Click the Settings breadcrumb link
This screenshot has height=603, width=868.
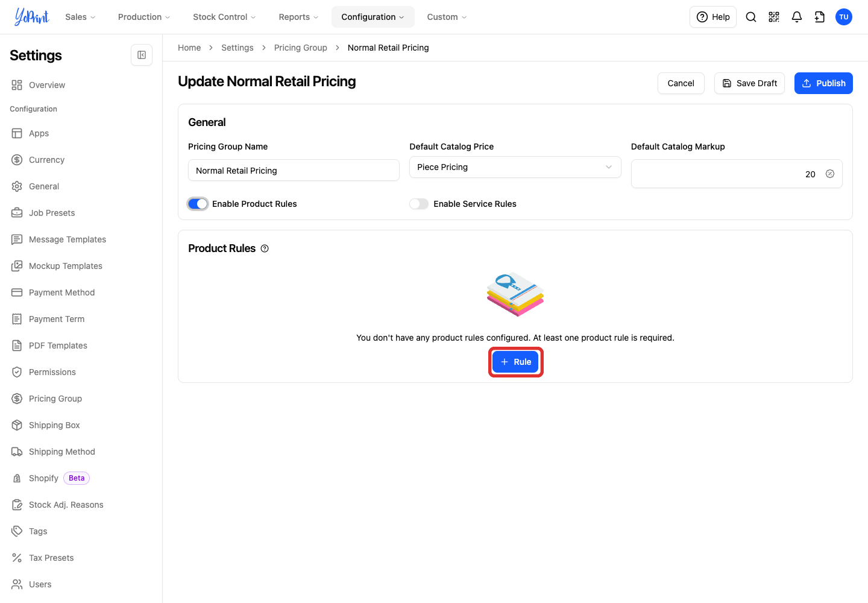point(237,48)
